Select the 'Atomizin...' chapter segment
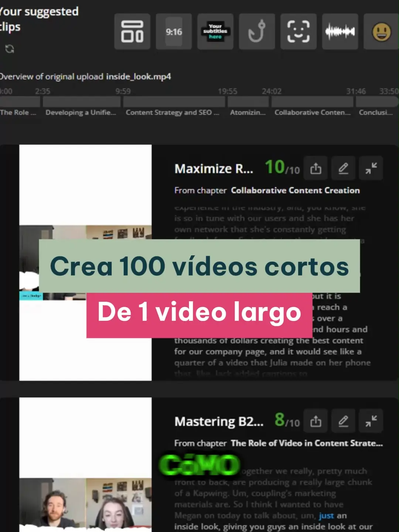The width and height of the screenshot is (399, 532). pyautogui.click(x=248, y=102)
